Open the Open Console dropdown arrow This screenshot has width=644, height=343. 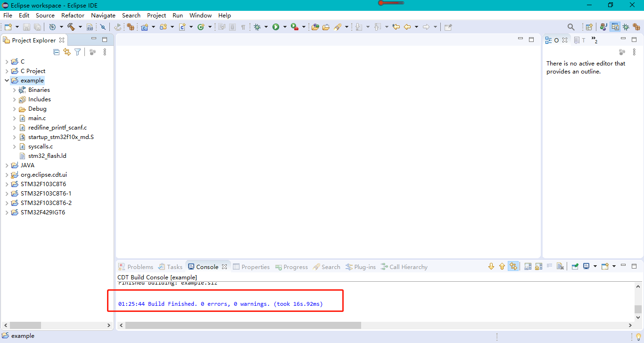click(614, 266)
